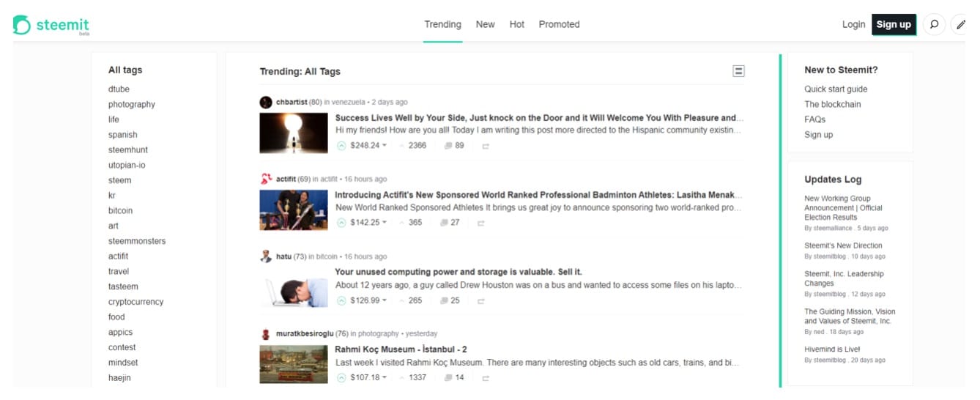Expand the $142.25 payout dropdown
Screen dimensions: 980x400
tap(385, 223)
